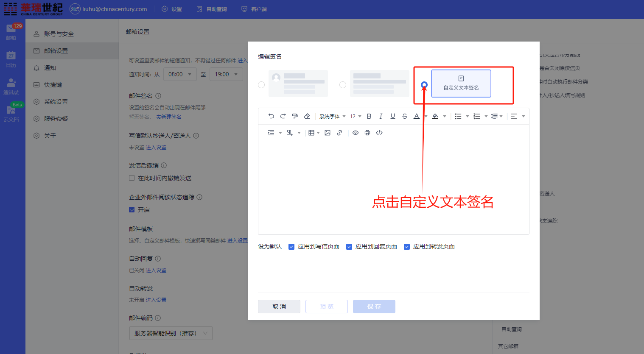Pick text color with the A icon
The image size is (644, 354).
(417, 116)
